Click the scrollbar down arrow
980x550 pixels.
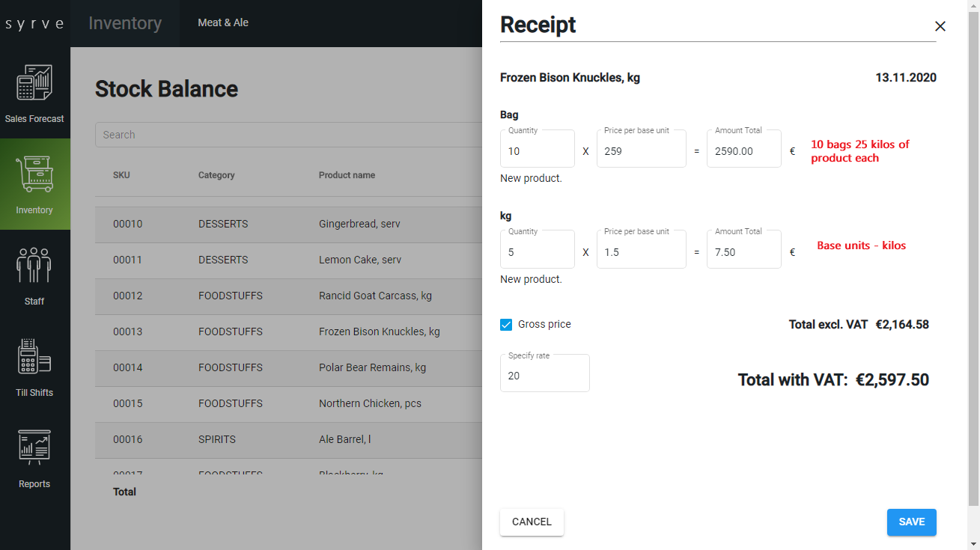click(x=973, y=543)
